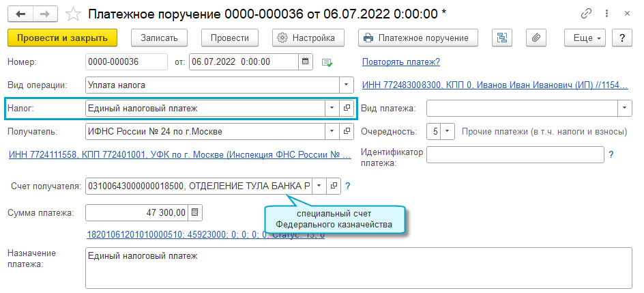This screenshot has width=644, height=293.
Task: Add document to favorites with star icon
Action: click(x=74, y=14)
